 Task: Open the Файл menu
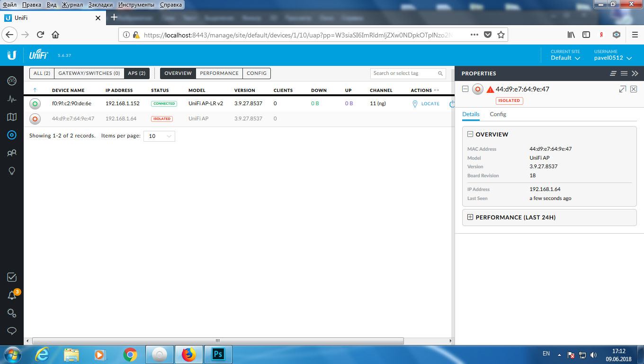point(9,5)
